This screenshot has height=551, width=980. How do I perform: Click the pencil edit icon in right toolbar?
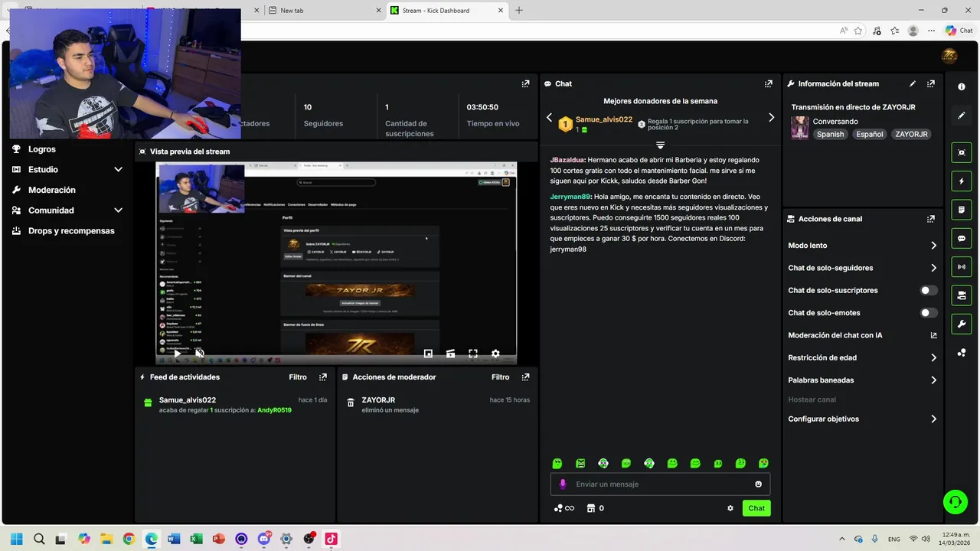tap(962, 116)
